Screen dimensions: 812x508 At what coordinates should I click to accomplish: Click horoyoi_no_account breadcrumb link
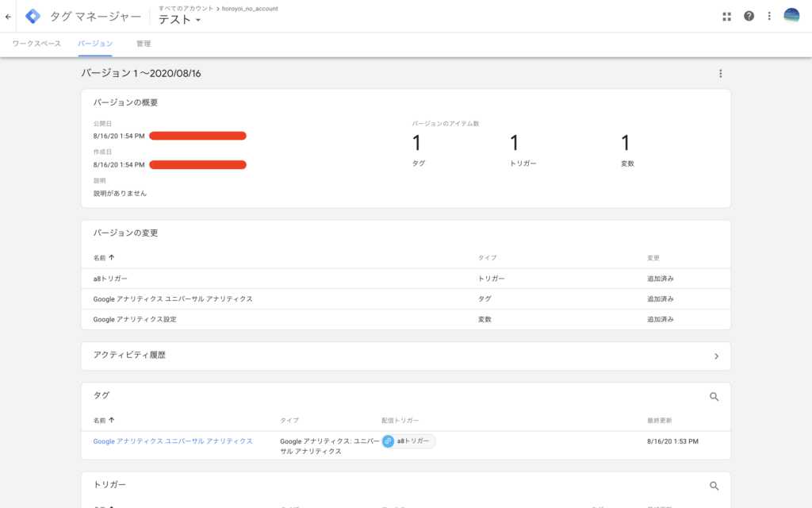250,8
